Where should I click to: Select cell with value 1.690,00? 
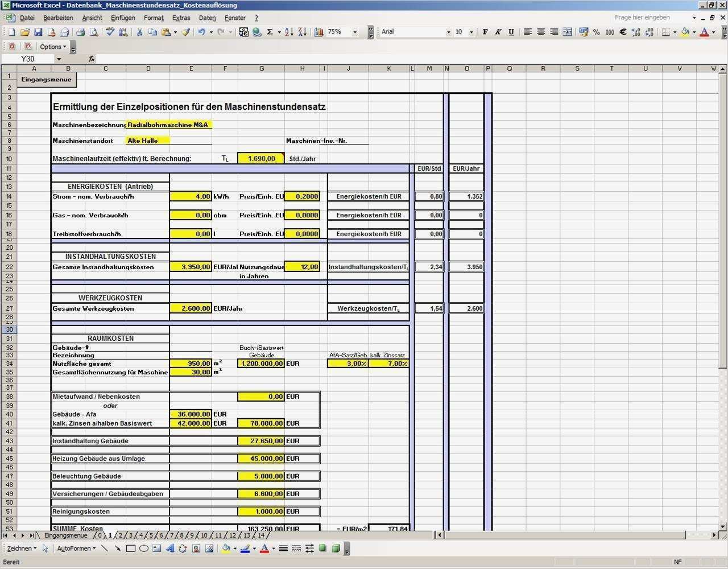tap(261, 159)
